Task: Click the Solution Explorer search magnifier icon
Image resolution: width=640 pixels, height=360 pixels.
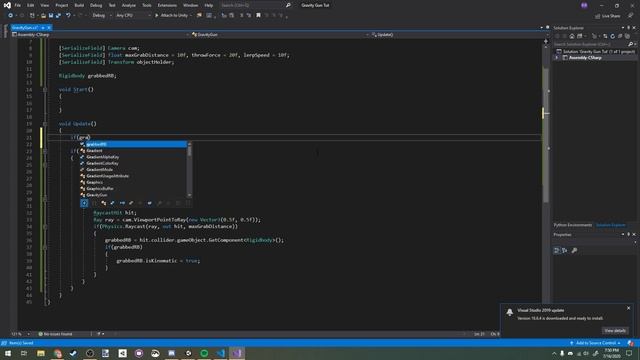Action: [x=631, y=44]
